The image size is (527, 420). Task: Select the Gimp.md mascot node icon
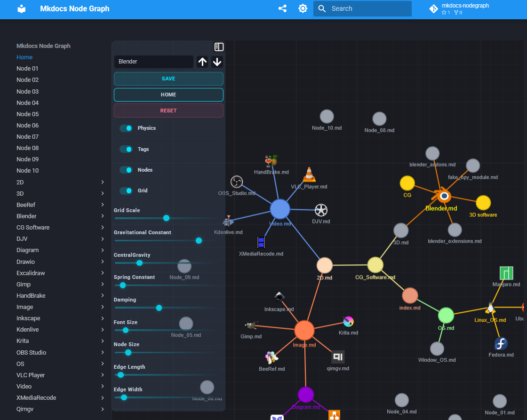click(x=251, y=325)
